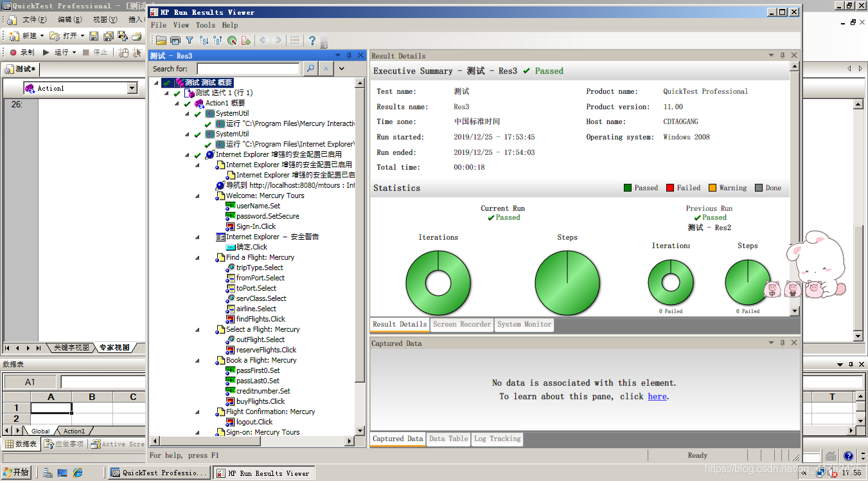Select the password.SetSecure step
Screen dimensions: 868x481
[x=267, y=216]
